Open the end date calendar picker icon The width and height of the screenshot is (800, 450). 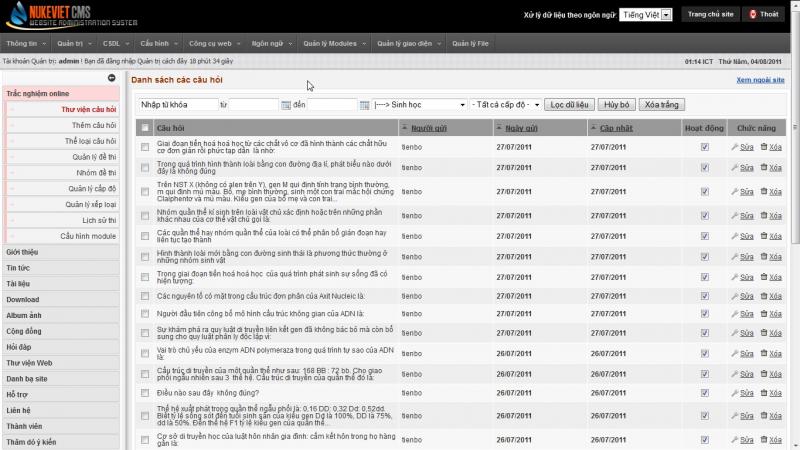[x=364, y=105]
